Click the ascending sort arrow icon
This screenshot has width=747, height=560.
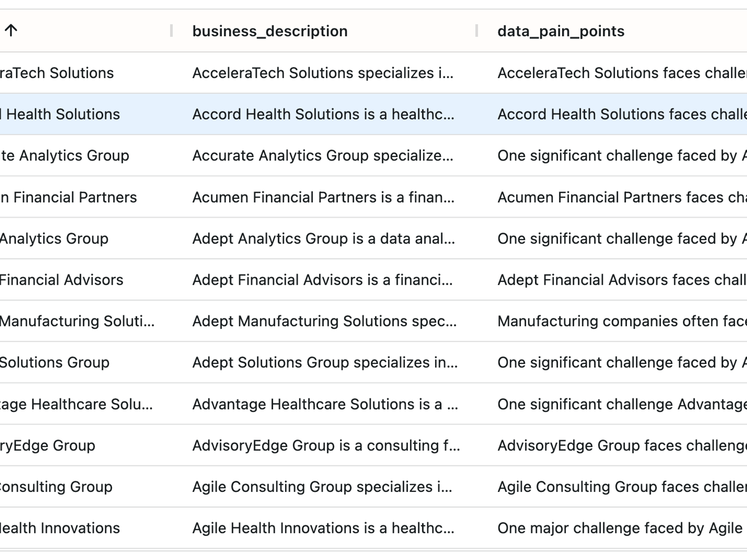pyautogui.click(x=11, y=31)
